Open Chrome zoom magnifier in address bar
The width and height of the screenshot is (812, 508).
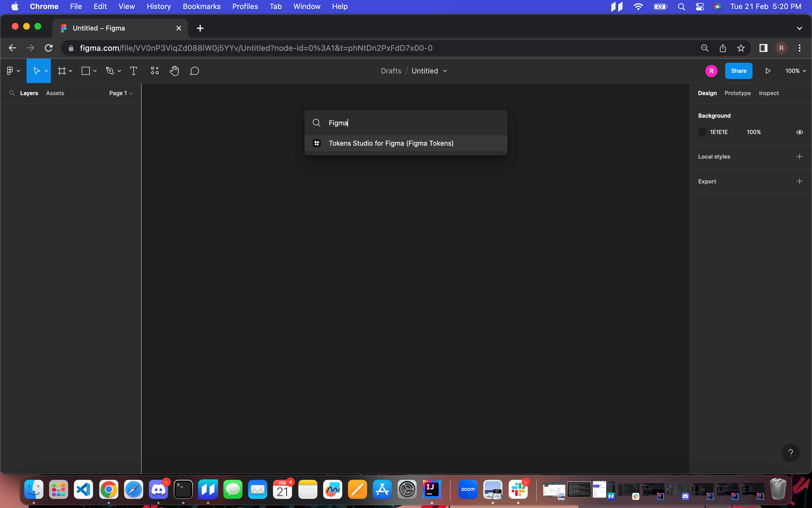click(705, 48)
